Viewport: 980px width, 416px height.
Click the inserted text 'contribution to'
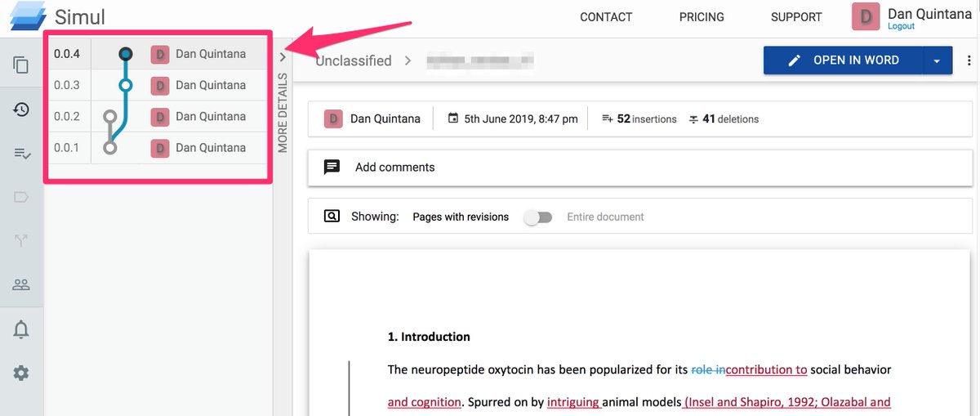click(766, 369)
